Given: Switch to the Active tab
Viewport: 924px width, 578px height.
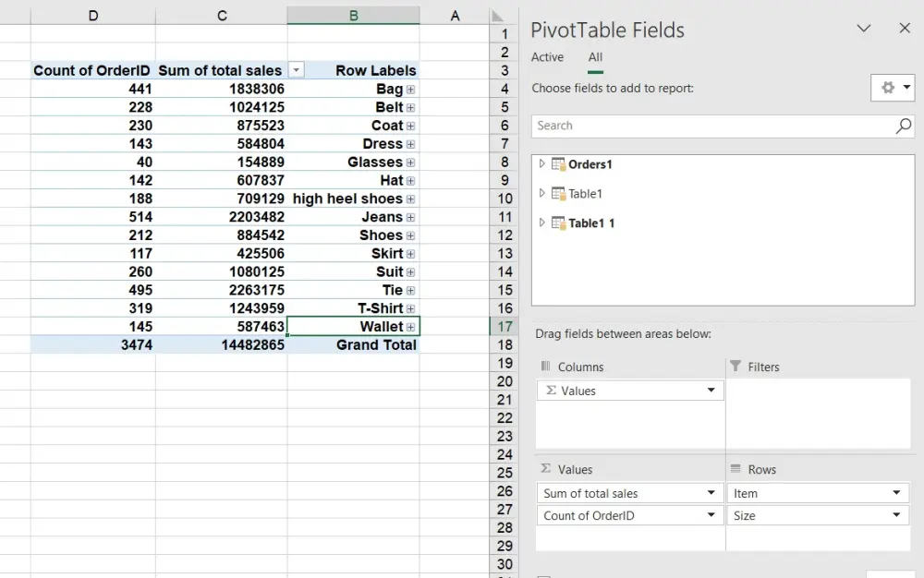Looking at the screenshot, I should [547, 57].
